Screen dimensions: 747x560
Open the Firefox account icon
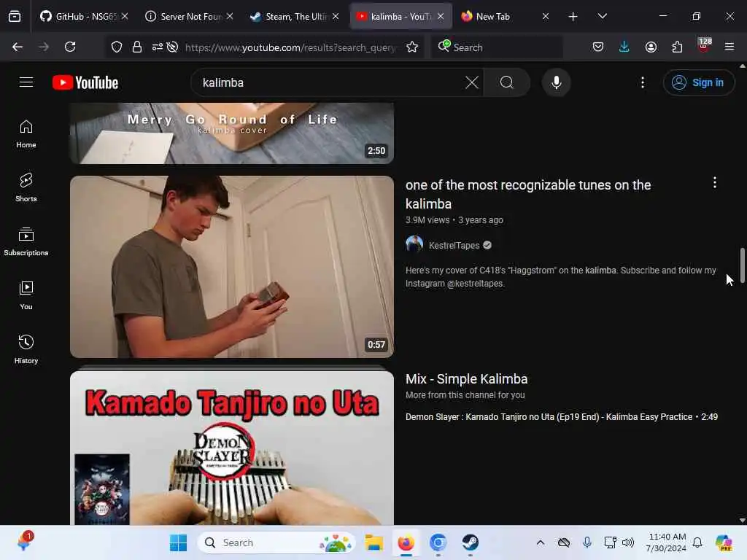[x=651, y=47]
